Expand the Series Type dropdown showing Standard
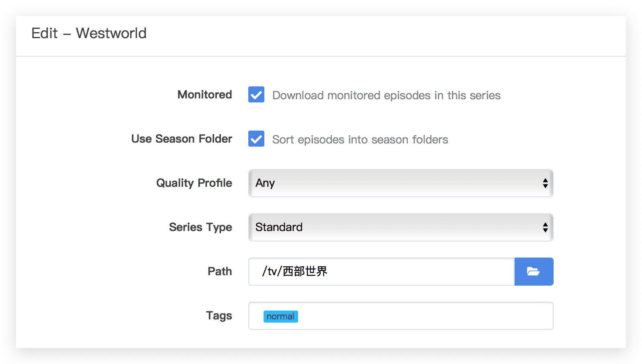Screen dimensions: 642x364 (x=401, y=227)
